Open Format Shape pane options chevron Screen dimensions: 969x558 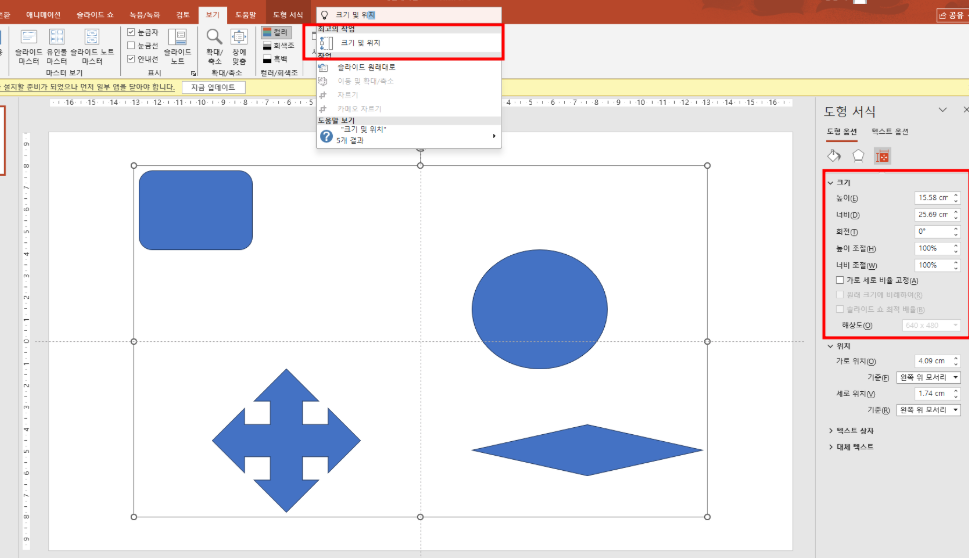pyautogui.click(x=942, y=110)
